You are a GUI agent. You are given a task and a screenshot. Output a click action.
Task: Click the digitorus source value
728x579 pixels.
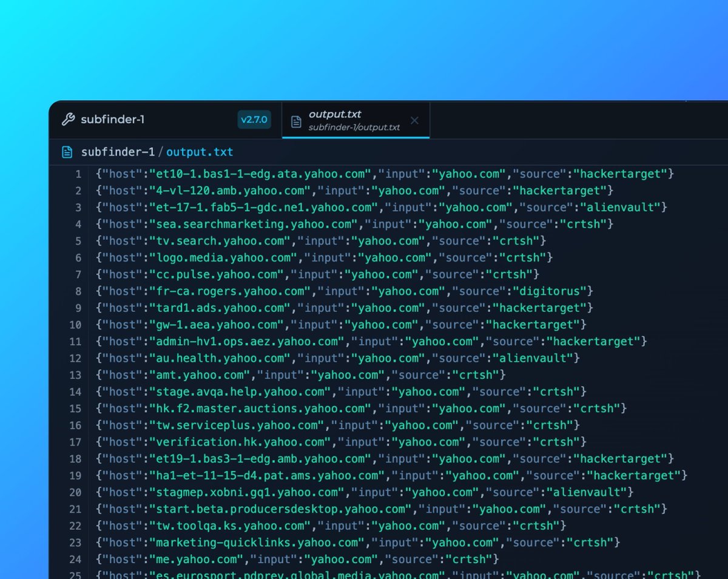click(549, 291)
